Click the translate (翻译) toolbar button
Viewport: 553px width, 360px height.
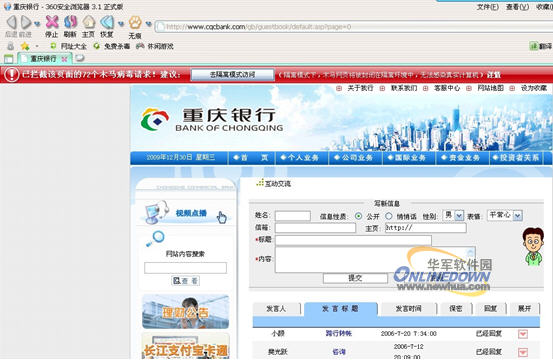[541, 46]
